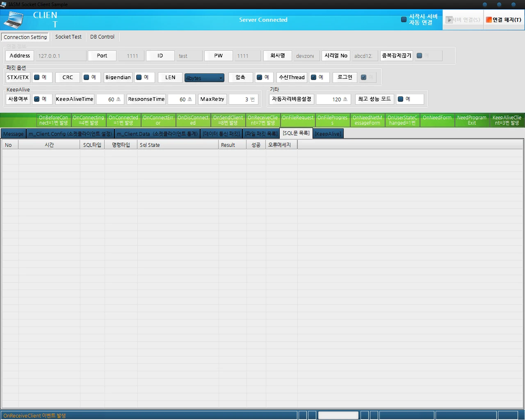Toggle the Bigendian checkbox

click(x=139, y=77)
